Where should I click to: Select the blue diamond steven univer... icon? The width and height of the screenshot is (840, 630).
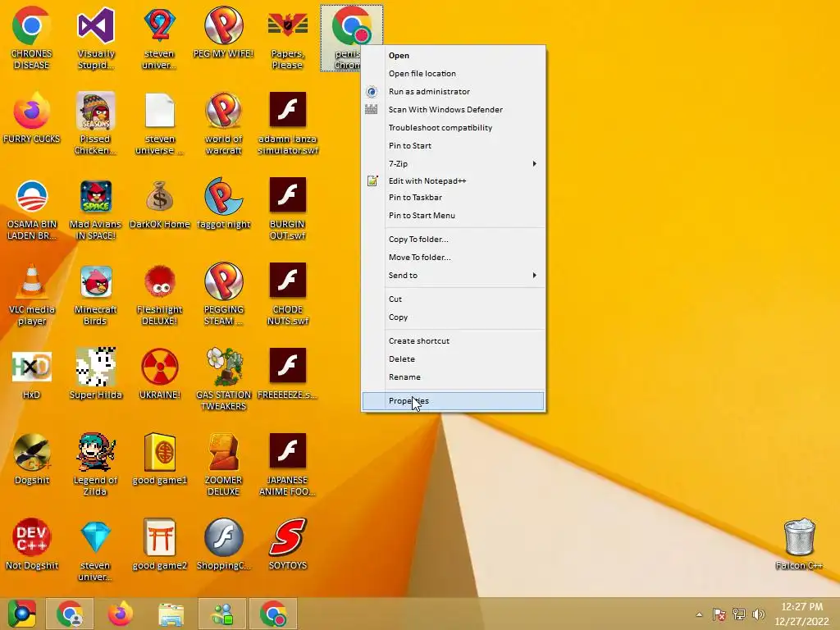(x=95, y=550)
